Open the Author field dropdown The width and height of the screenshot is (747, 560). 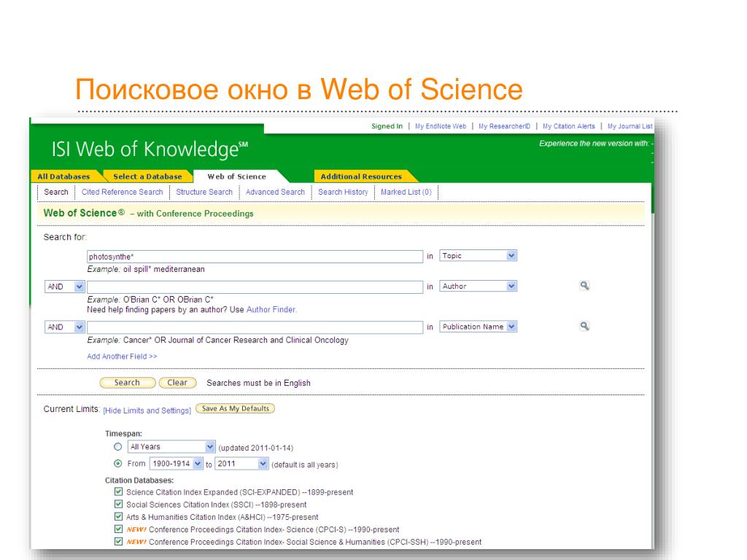tap(478, 286)
